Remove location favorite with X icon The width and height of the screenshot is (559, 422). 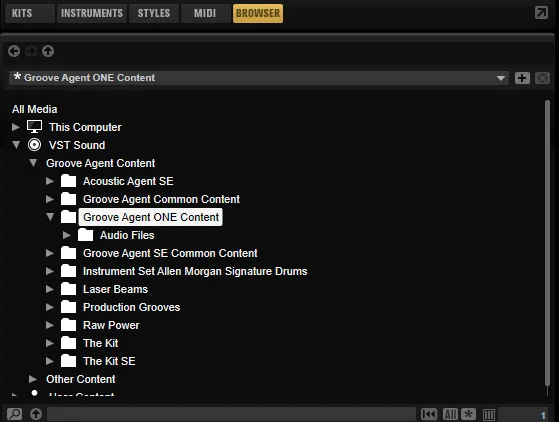coord(542,78)
